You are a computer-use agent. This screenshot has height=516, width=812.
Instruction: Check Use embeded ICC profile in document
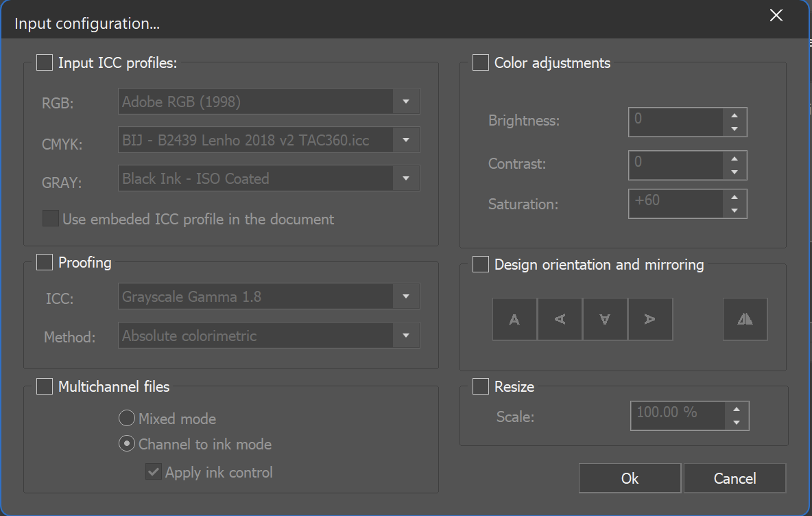[x=51, y=218]
